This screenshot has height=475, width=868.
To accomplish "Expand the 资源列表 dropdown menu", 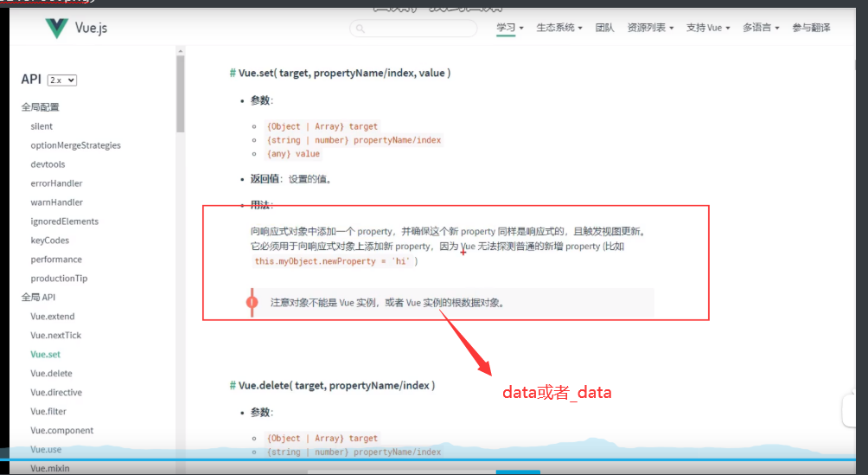I will [650, 28].
